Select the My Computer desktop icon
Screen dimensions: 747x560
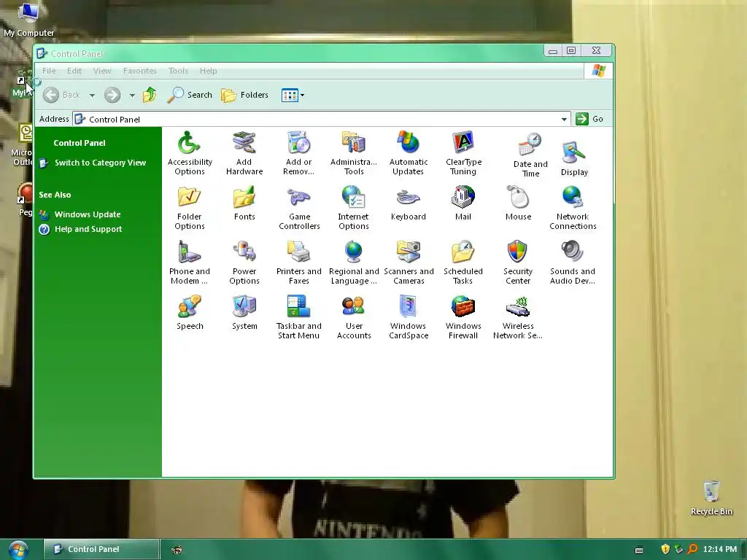pyautogui.click(x=28, y=19)
